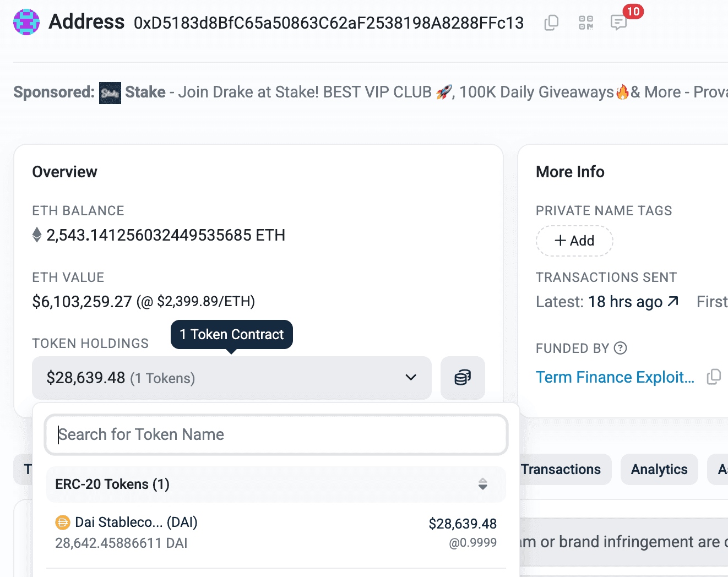The height and width of the screenshot is (577, 728).
Task: Click the Ethereum diamond icon by balance
Action: (37, 235)
